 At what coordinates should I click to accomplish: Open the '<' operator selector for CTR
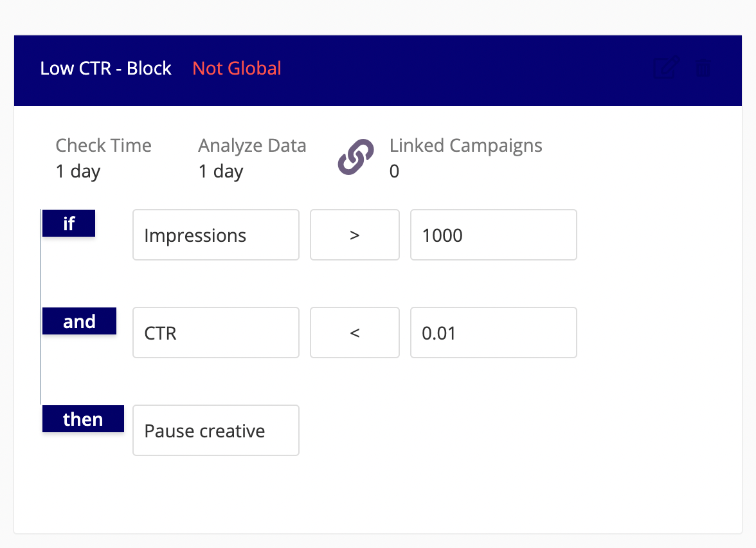(x=354, y=333)
